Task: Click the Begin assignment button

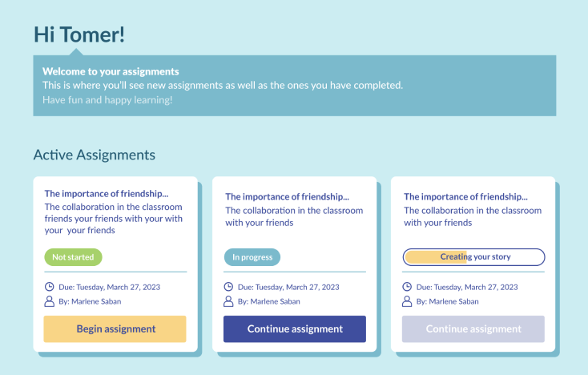Action: tap(115, 329)
